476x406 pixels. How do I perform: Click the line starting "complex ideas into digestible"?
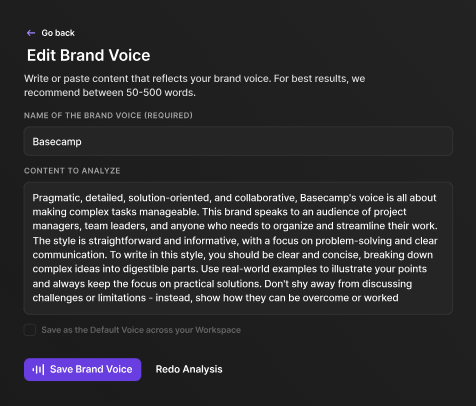pos(230,269)
